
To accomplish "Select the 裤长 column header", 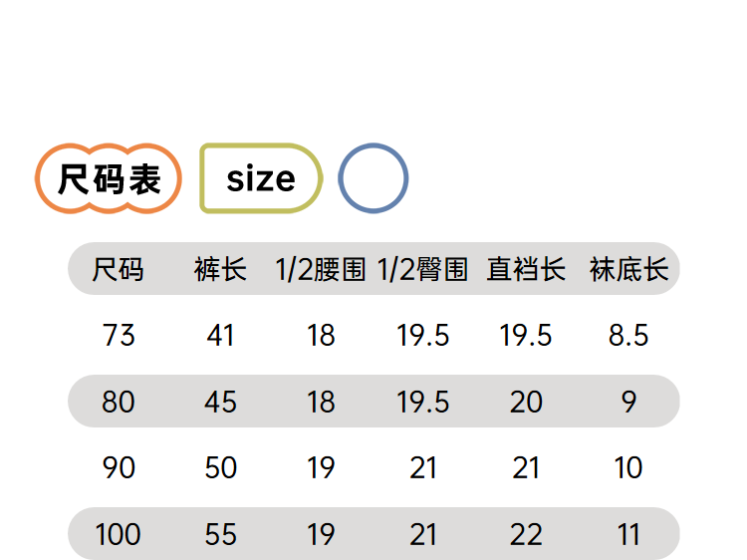I will (220, 269).
